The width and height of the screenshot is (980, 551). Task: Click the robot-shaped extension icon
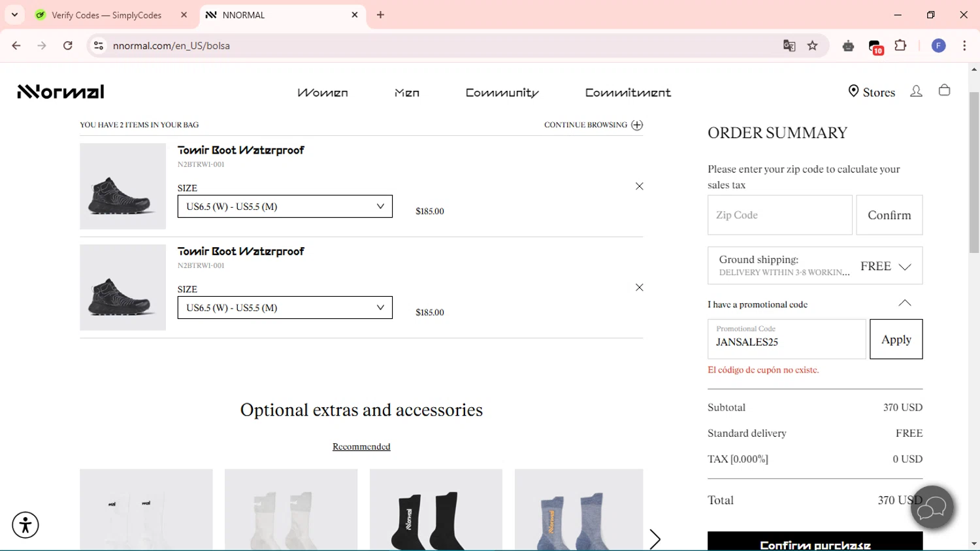848,46
